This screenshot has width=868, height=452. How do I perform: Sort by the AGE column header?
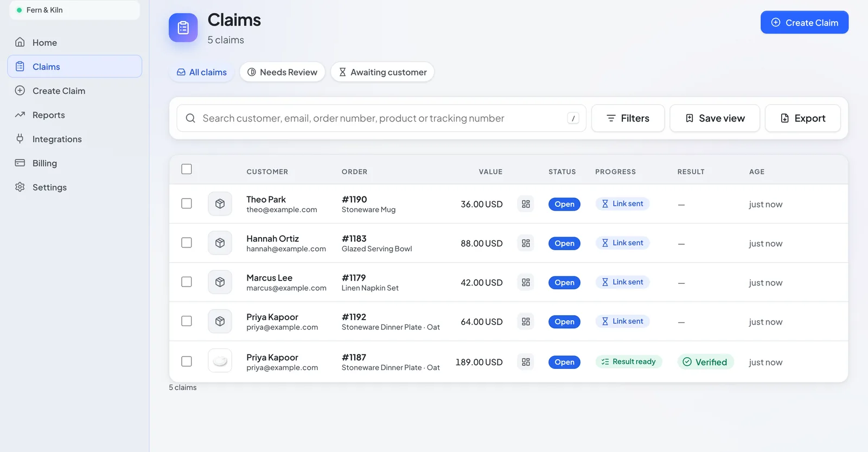(757, 171)
